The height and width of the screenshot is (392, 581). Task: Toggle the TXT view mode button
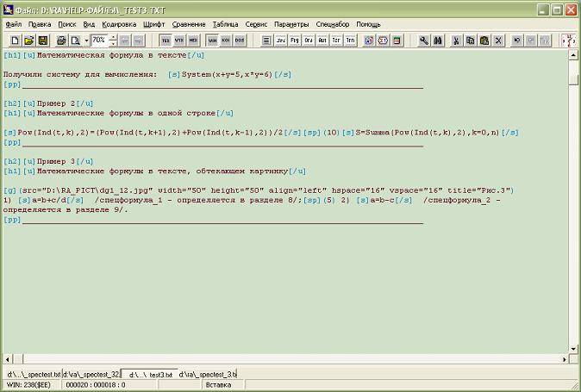click(x=166, y=40)
